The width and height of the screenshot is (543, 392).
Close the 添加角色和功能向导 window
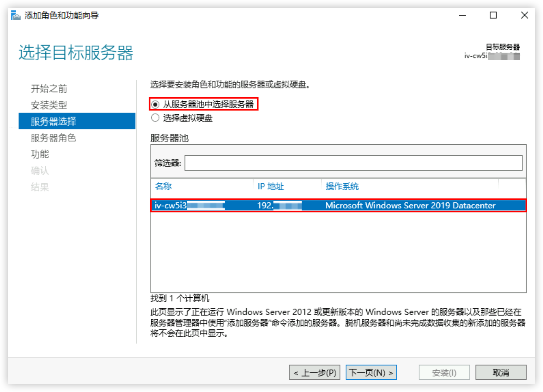(x=524, y=15)
